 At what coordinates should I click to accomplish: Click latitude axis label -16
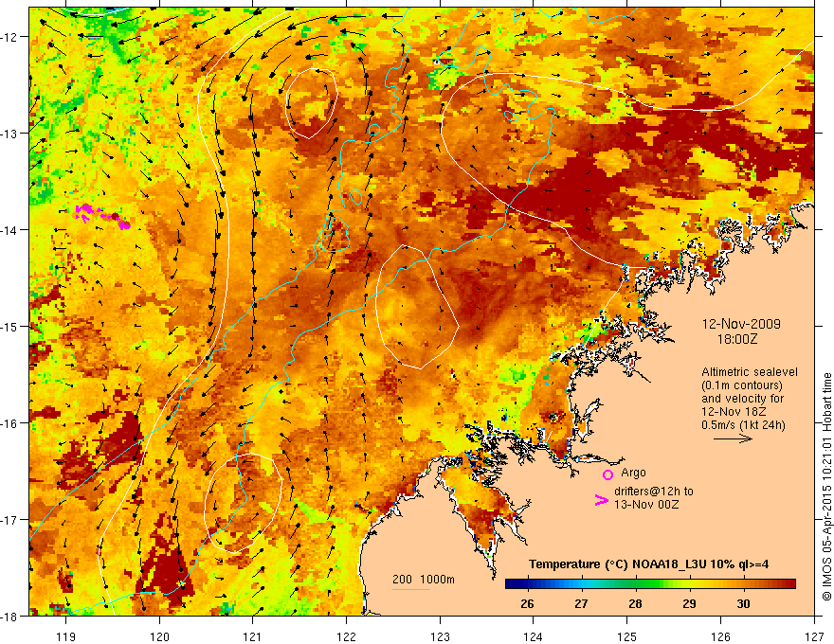point(9,423)
